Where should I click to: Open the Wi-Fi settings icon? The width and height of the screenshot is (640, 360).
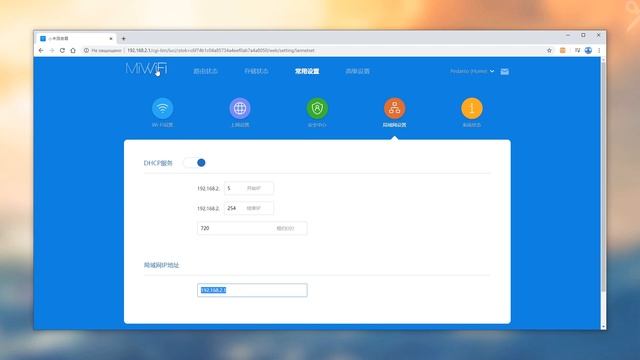pos(162,108)
